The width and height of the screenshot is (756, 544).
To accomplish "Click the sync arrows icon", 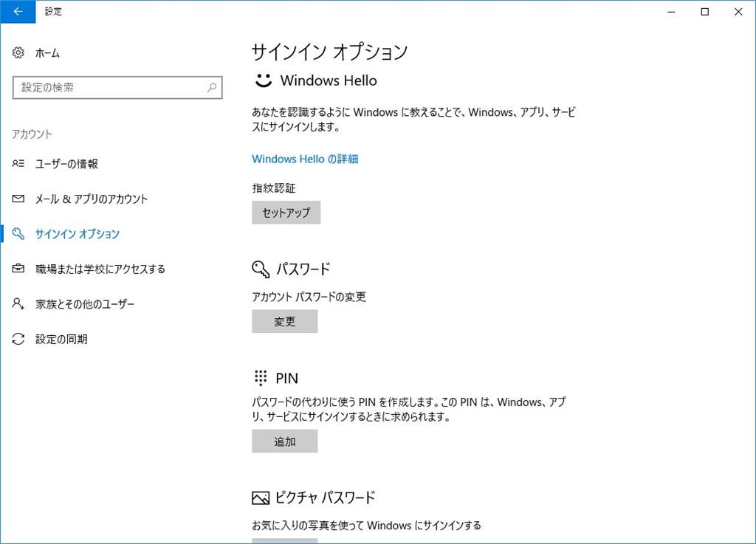I will pos(18,339).
